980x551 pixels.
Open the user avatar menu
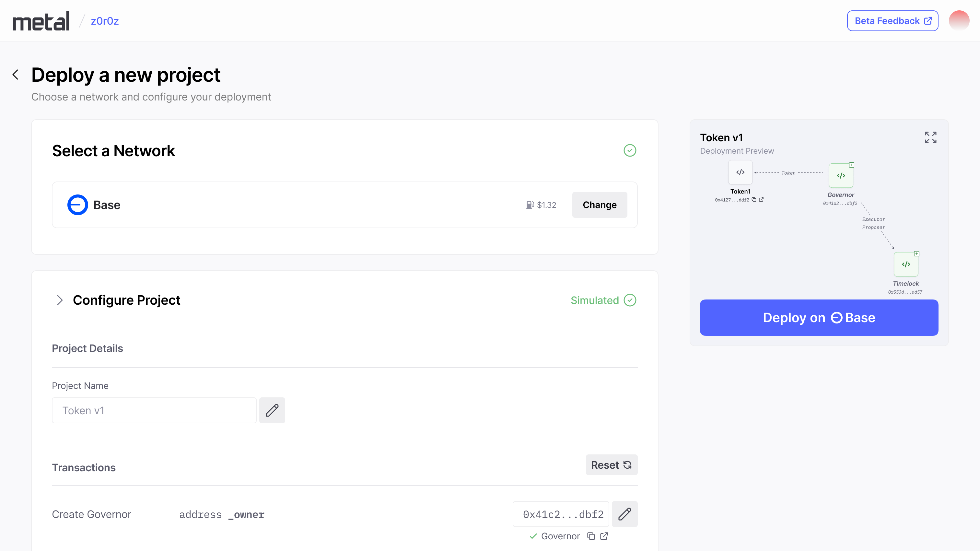(x=959, y=20)
